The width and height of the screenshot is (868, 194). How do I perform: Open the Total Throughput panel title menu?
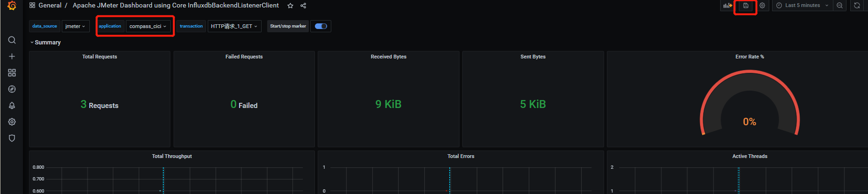click(x=172, y=156)
